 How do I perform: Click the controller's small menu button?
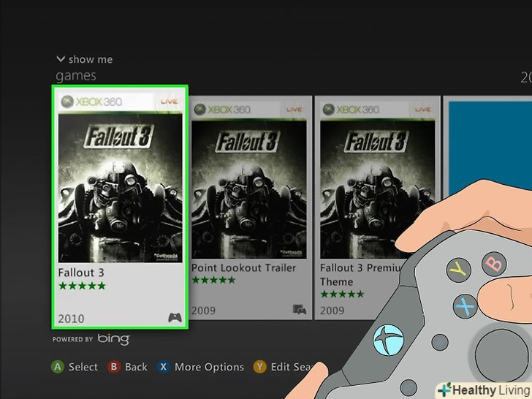[440, 342]
